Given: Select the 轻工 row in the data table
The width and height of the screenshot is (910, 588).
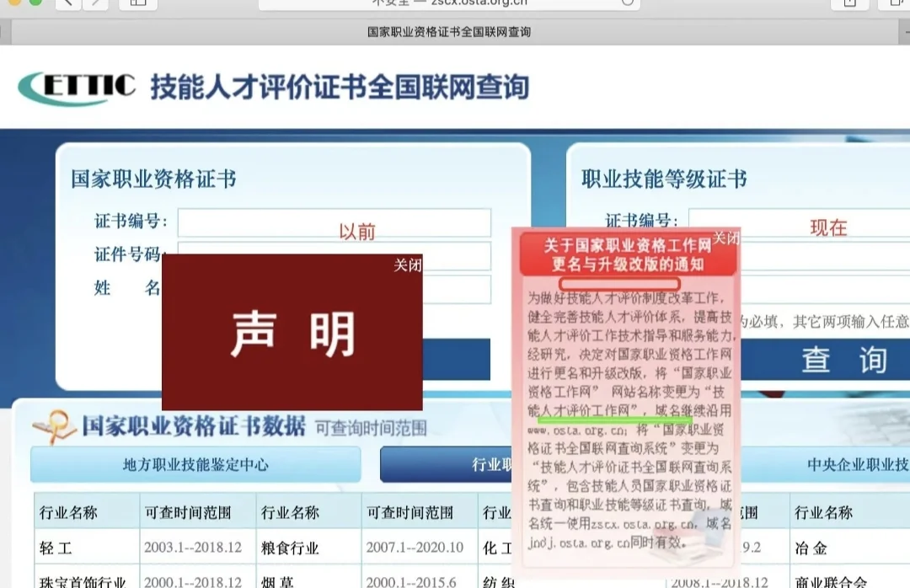Looking at the screenshot, I should [x=56, y=547].
